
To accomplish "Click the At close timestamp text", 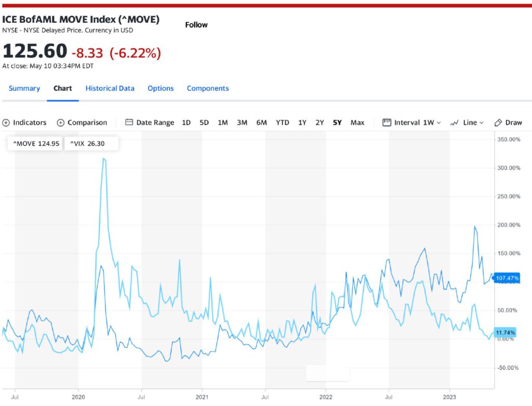I will click(x=48, y=66).
